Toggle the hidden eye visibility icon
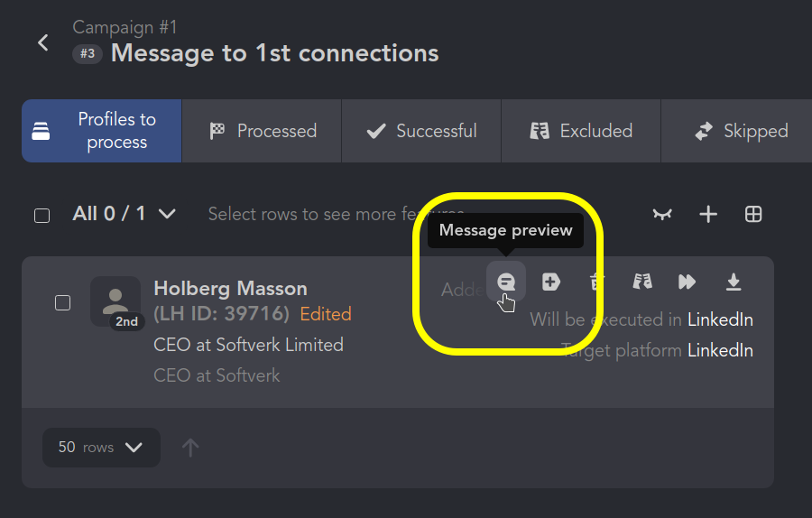 pos(662,214)
